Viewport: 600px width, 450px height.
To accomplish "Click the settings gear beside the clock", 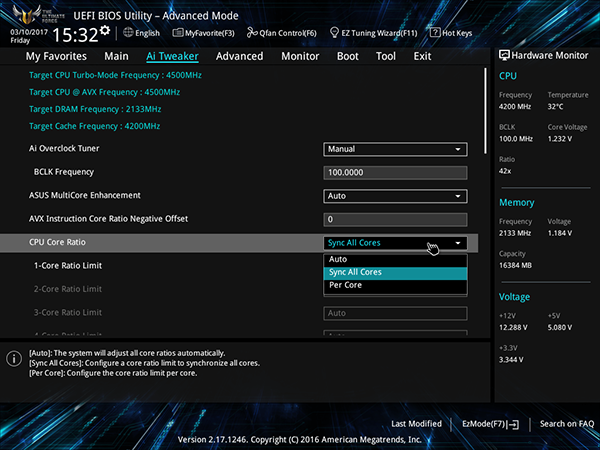I will tap(104, 30).
